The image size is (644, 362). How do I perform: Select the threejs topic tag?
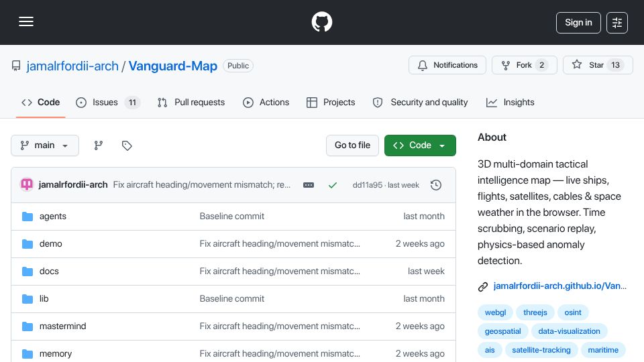click(535, 312)
